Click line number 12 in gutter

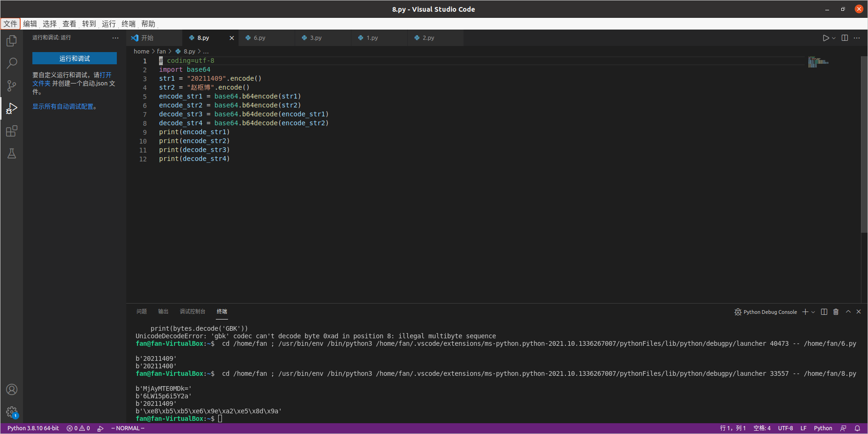pyautogui.click(x=143, y=159)
